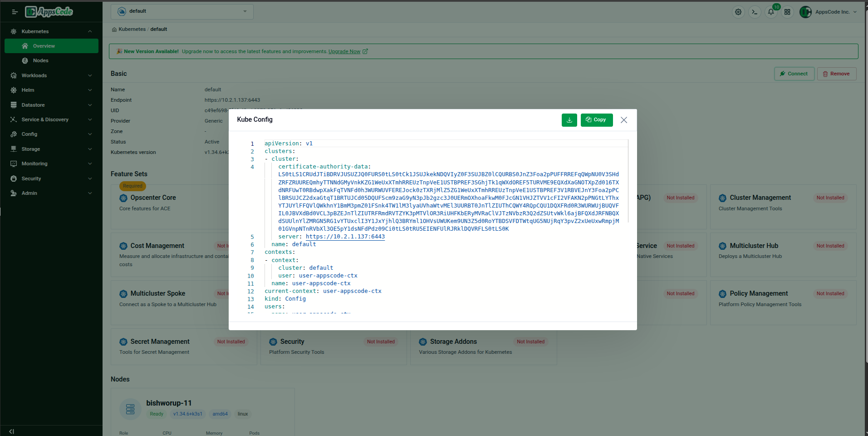Close the Kube Config dialog
Screen dimensions: 868x436
coord(623,120)
